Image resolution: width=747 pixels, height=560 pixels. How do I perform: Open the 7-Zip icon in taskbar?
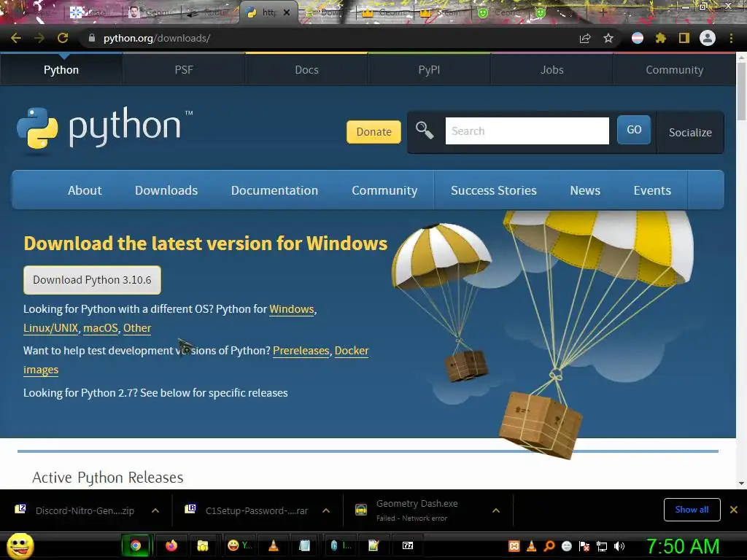coord(408,545)
